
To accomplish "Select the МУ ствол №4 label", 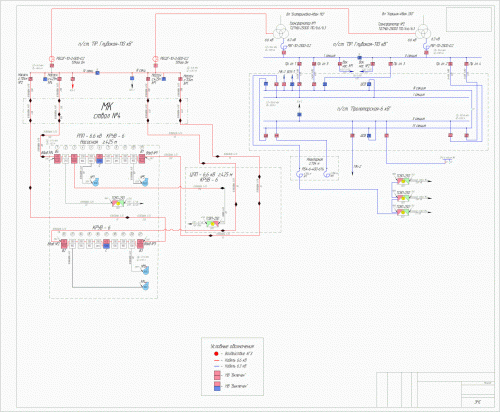I will coord(107,111).
